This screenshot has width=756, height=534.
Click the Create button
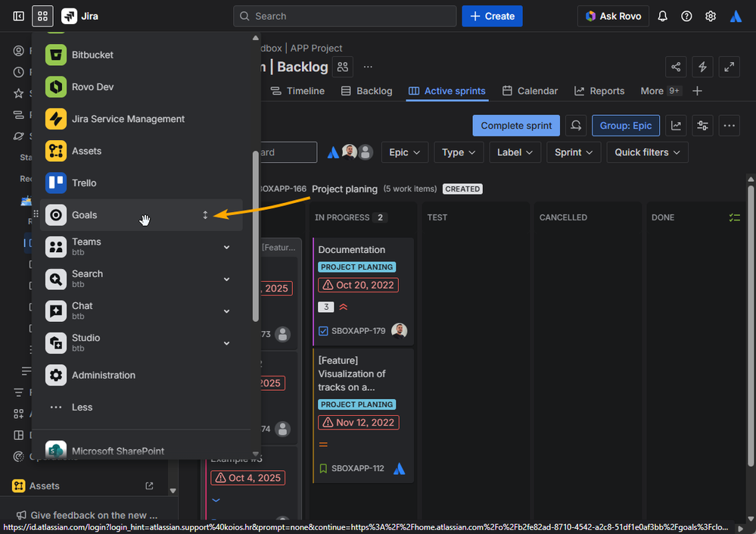(x=492, y=17)
